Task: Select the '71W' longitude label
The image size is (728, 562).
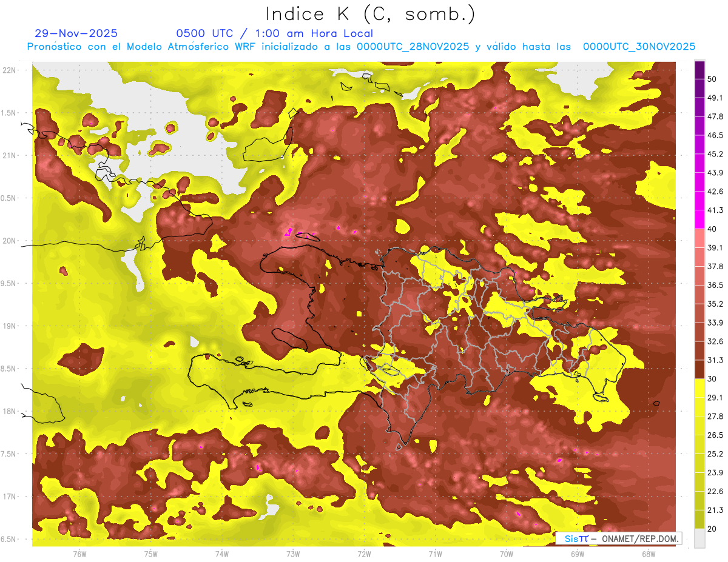Action: tap(435, 554)
